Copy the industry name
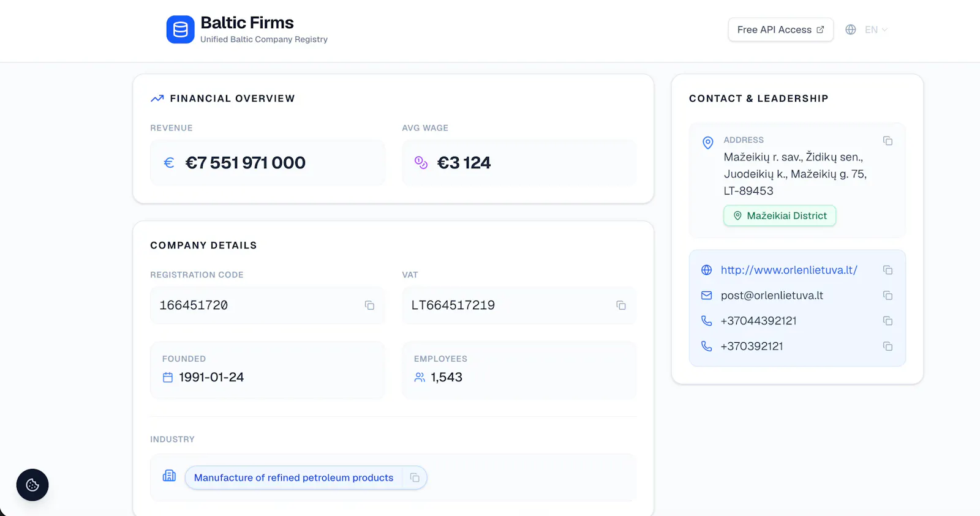 (x=415, y=477)
